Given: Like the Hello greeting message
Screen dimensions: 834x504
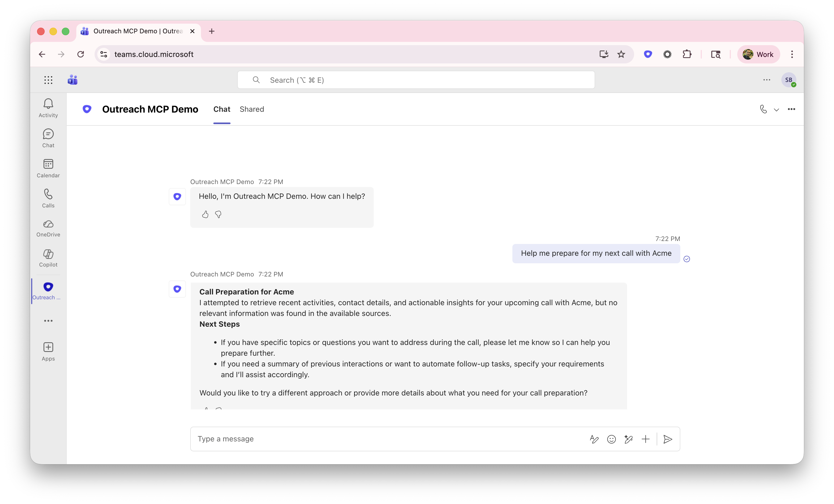Looking at the screenshot, I should click(205, 214).
